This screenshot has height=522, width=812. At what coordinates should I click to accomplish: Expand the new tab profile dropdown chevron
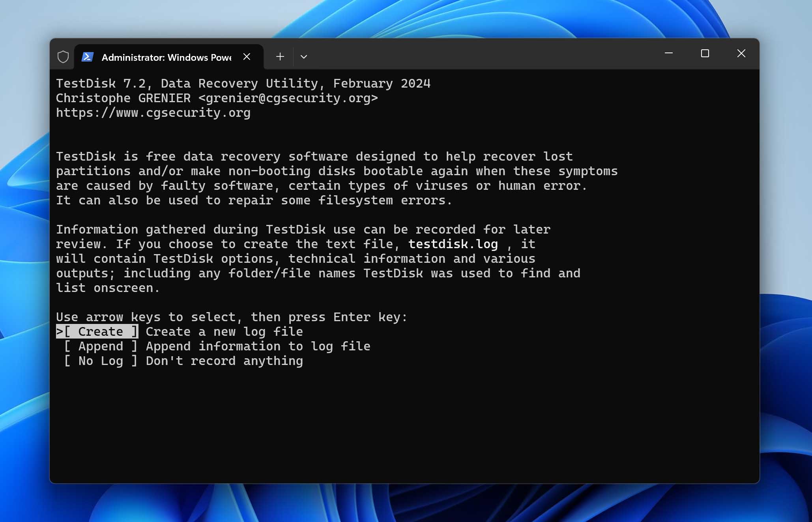304,57
